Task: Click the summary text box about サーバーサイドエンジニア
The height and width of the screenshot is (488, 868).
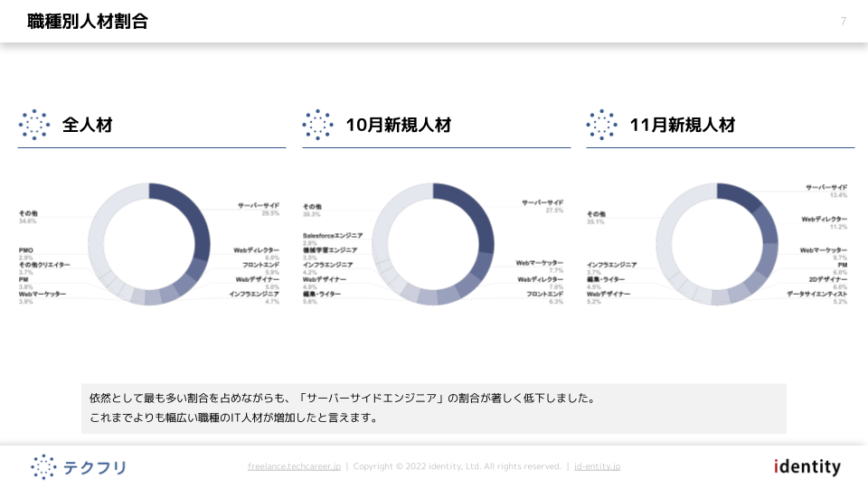Action: (433, 408)
